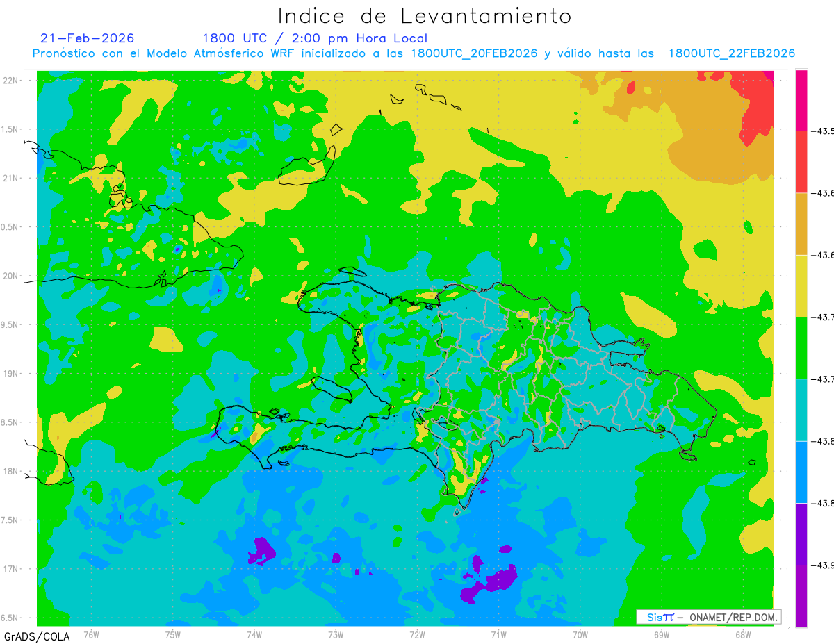Click the '74W' longitude label
The height and width of the screenshot is (644, 834).
point(254,634)
